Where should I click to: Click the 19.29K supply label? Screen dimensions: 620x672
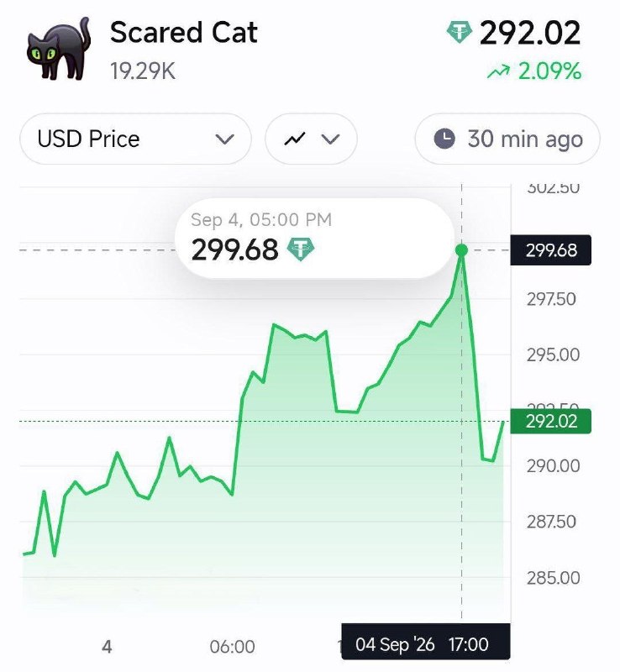point(143,71)
